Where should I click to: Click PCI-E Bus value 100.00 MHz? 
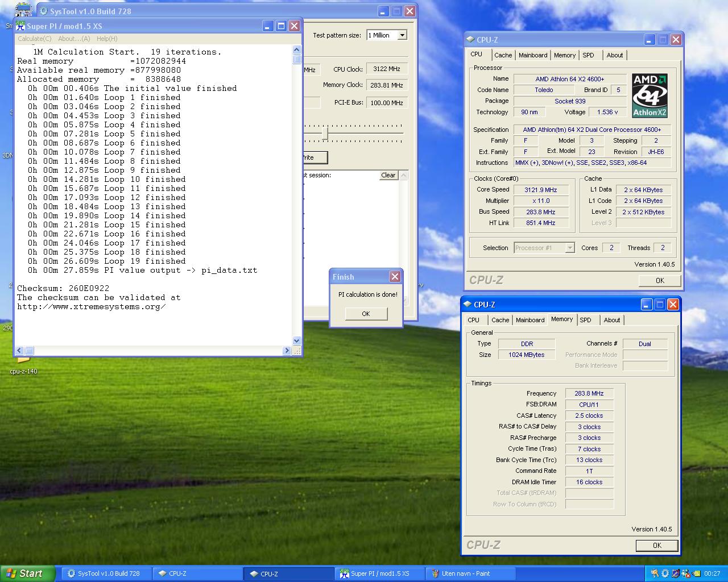click(387, 103)
